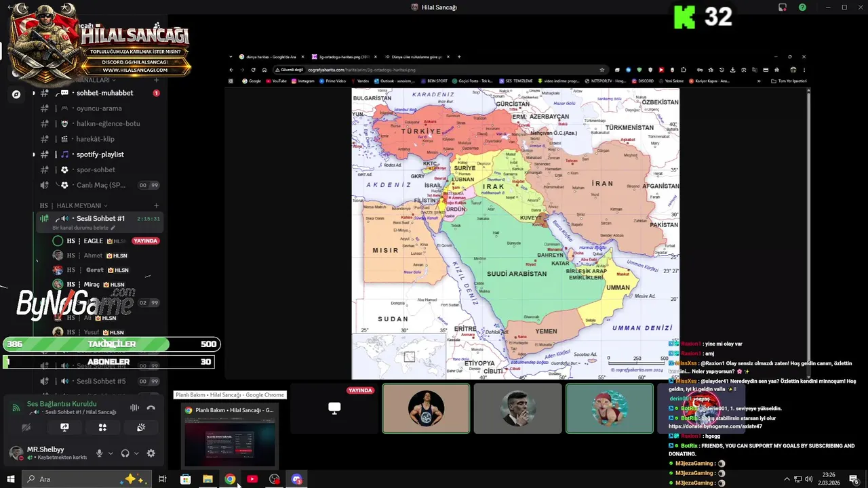The height and width of the screenshot is (488, 868).
Task: Open File Explorer from taskbar
Action: tap(208, 479)
